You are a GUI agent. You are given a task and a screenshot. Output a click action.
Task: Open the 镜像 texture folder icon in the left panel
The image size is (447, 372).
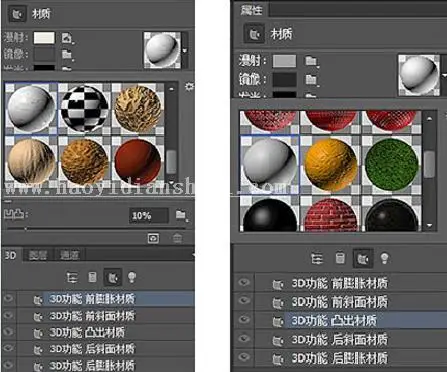[67, 54]
